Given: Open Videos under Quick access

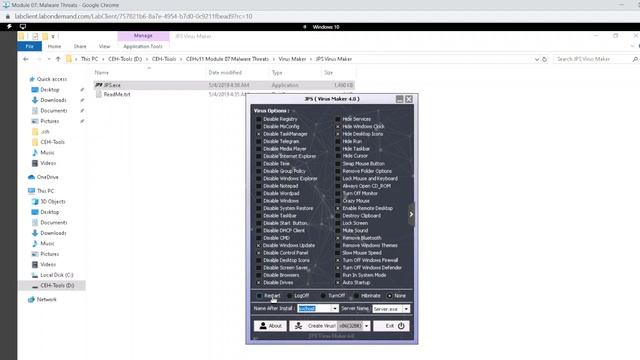Looking at the screenshot, I should tap(48, 163).
